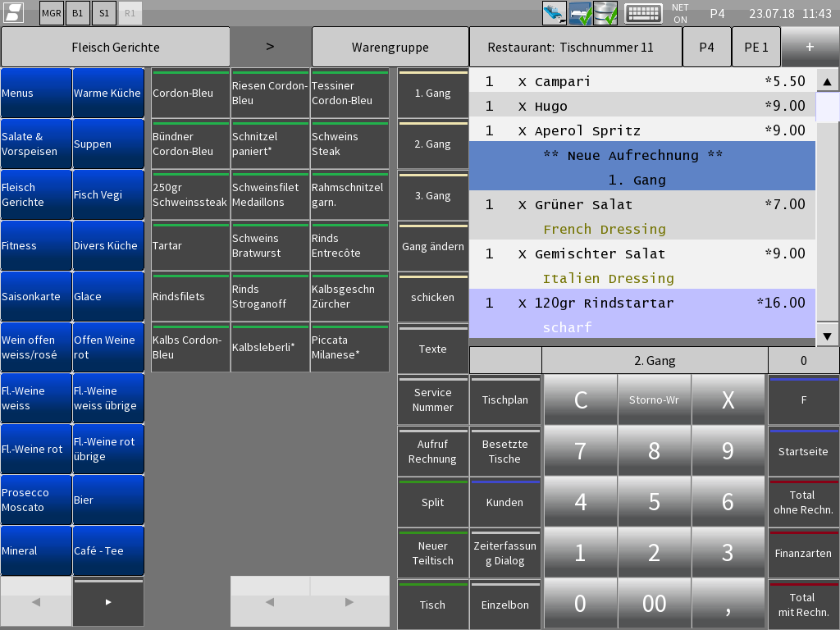This screenshot has height=630, width=840.
Task: Click the MGR indicator in the top bar
Action: (51, 13)
